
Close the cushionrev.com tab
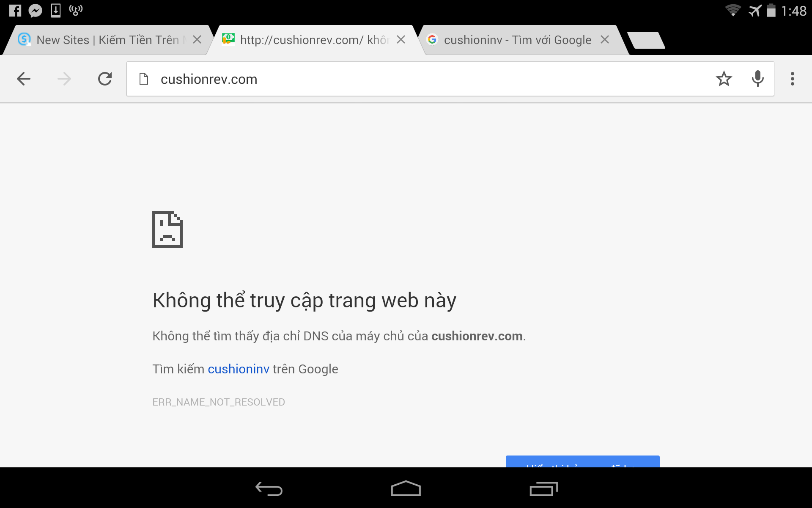tap(401, 40)
